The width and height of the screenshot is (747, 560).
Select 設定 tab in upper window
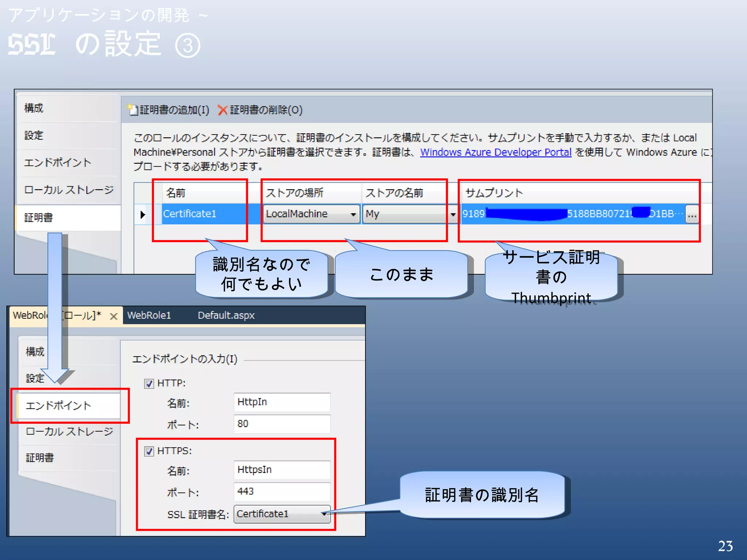click(68, 136)
